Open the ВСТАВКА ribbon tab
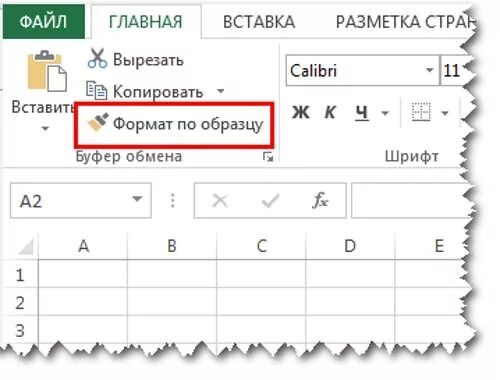The image size is (500, 380). 259,22
